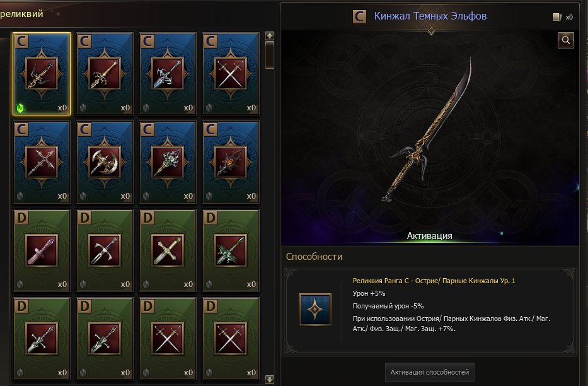The width and height of the screenshot is (588, 386).
Task: Select the skull mace C-rank relic card
Action: [167, 162]
